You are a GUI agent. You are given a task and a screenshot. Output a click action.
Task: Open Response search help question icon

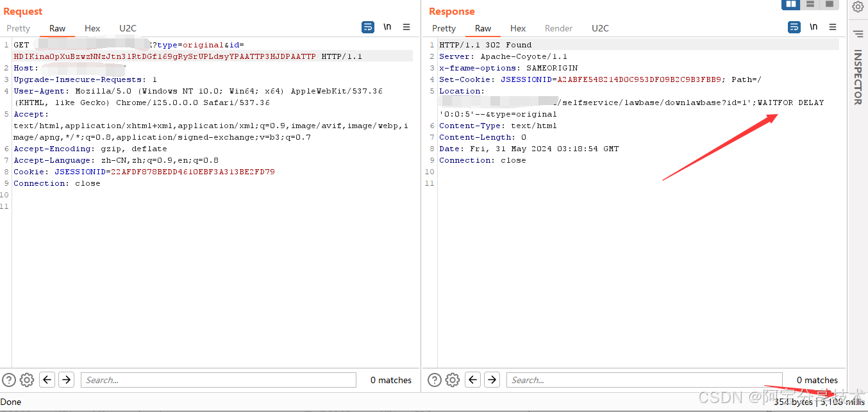[x=434, y=380]
